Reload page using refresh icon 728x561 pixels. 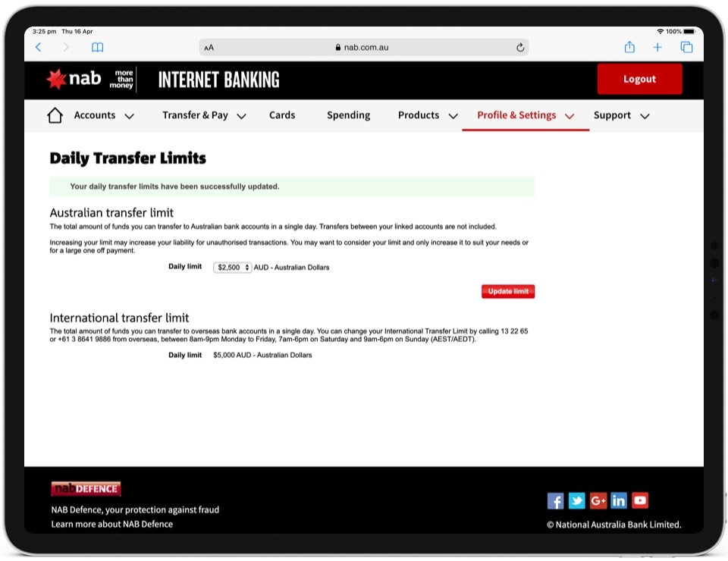point(520,47)
